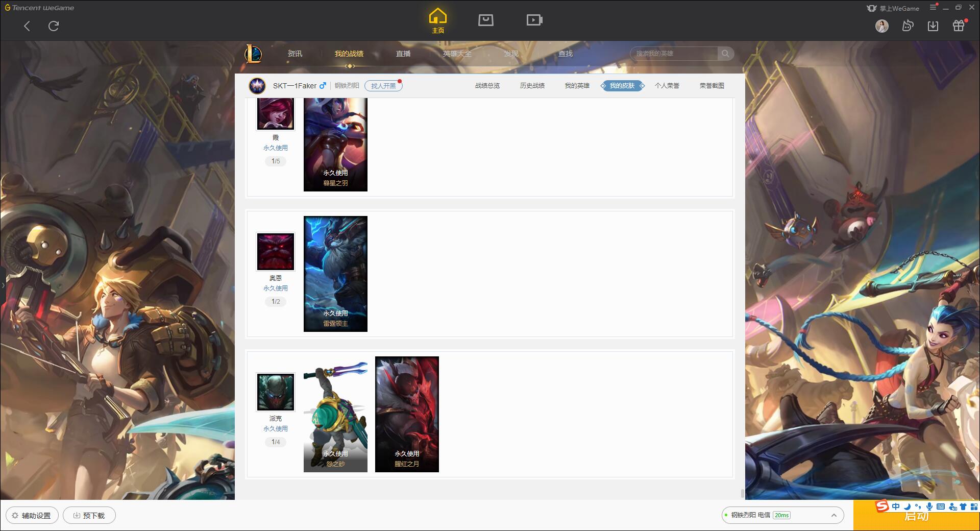The height and width of the screenshot is (531, 980).
Task: Open 辅助设置 settings button
Action: (x=32, y=516)
